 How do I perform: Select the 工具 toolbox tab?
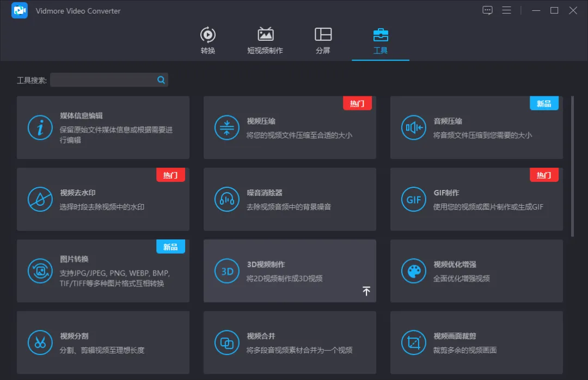380,40
